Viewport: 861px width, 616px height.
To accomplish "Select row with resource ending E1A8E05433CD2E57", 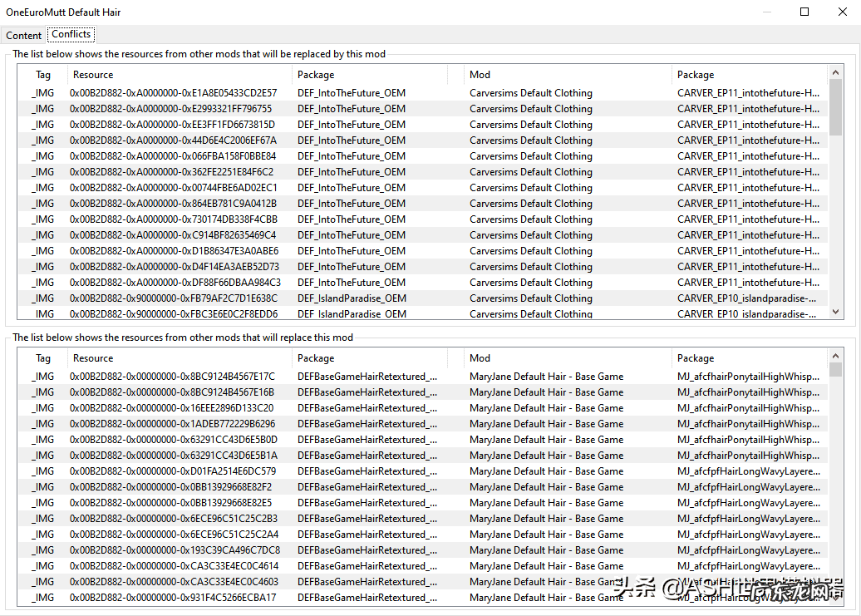I will click(x=173, y=93).
